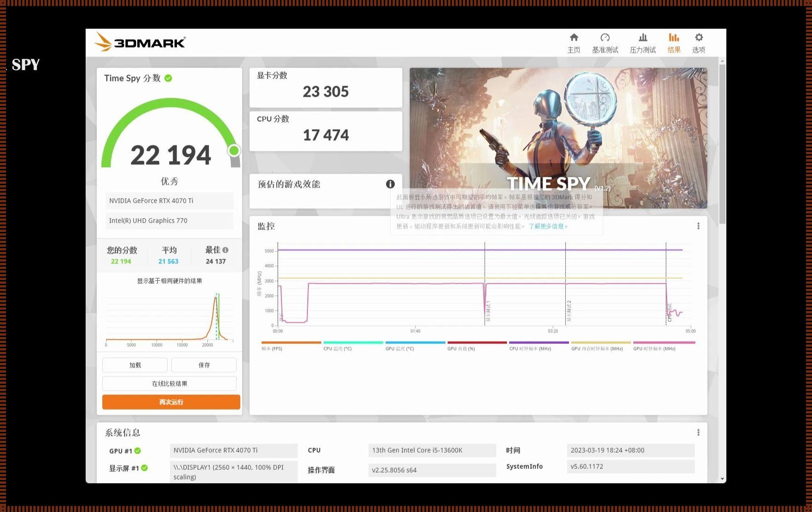812x512 pixels.
Task: Click the score distribution chart
Action: [x=169, y=319]
